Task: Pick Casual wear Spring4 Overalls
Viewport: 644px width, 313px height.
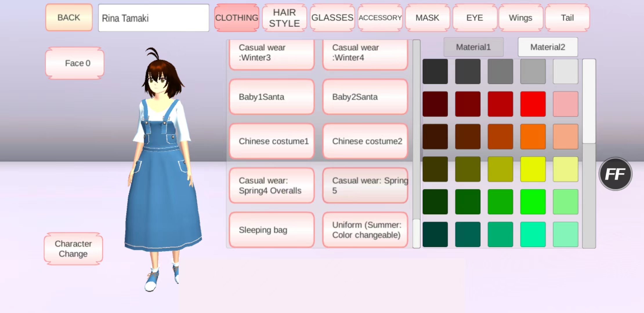Action: click(272, 185)
